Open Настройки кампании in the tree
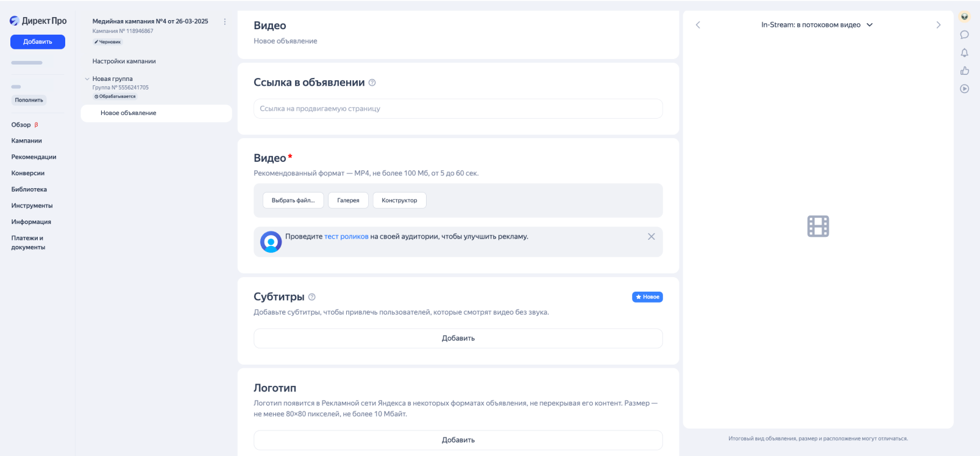The width and height of the screenshot is (980, 456). tap(124, 61)
